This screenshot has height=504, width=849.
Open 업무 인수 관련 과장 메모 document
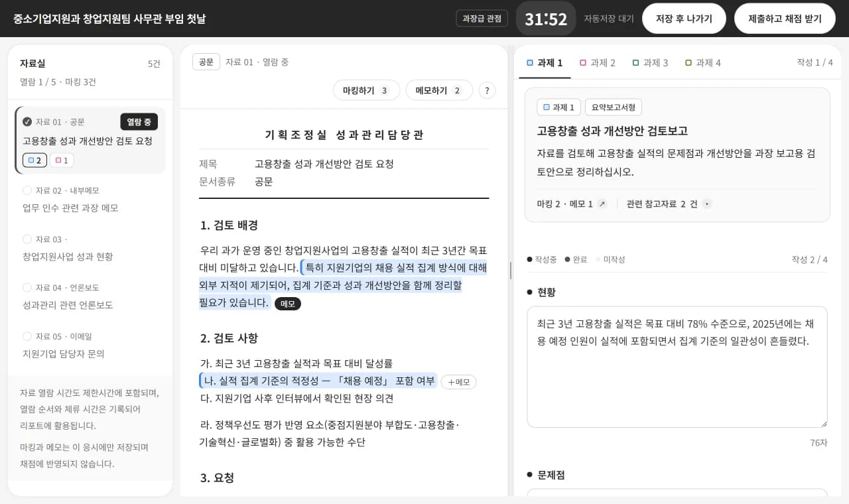[x=70, y=208]
